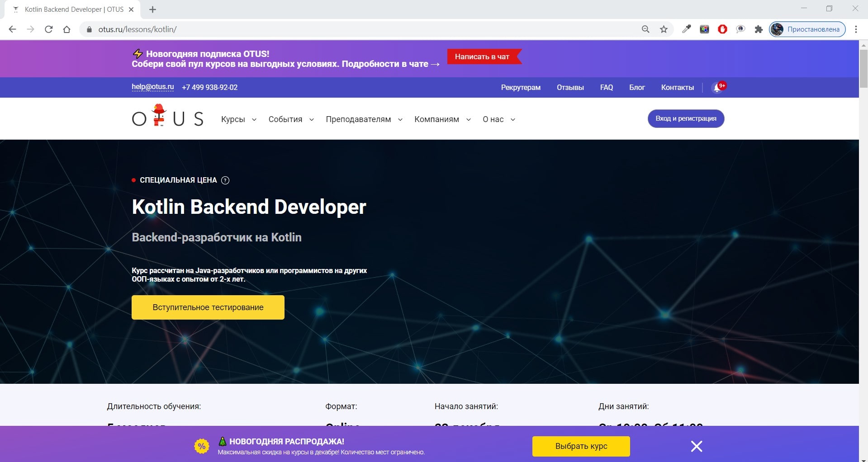This screenshot has width=868, height=462.
Task: Open the browser home page
Action: click(66, 29)
